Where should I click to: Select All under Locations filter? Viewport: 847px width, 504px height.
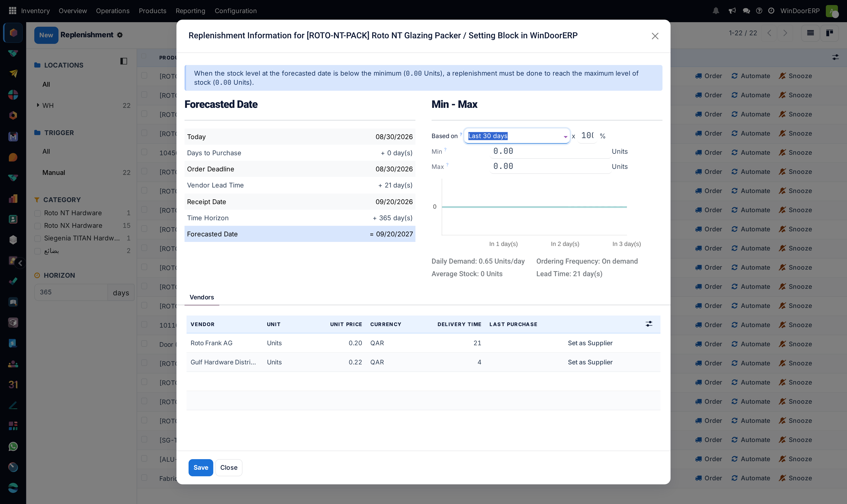(x=46, y=84)
